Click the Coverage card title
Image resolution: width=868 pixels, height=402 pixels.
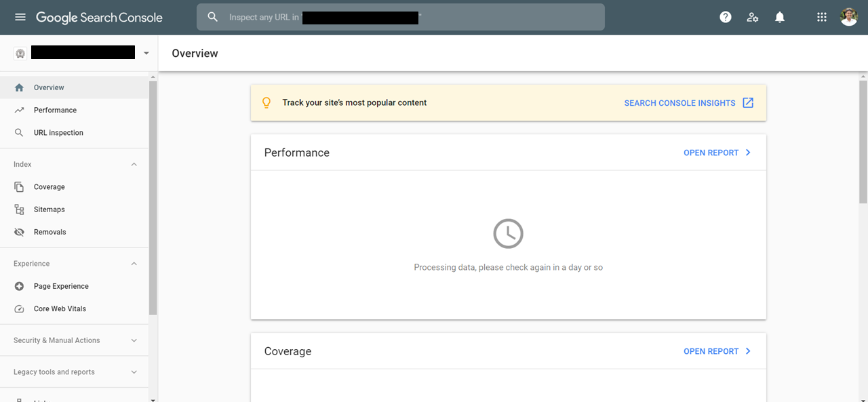click(288, 351)
